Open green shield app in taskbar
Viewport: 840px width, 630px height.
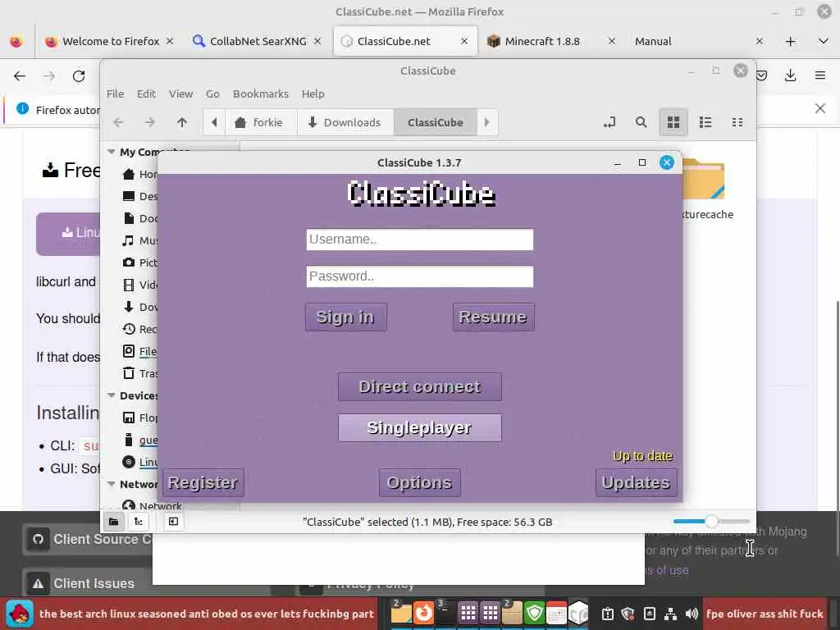click(535, 614)
